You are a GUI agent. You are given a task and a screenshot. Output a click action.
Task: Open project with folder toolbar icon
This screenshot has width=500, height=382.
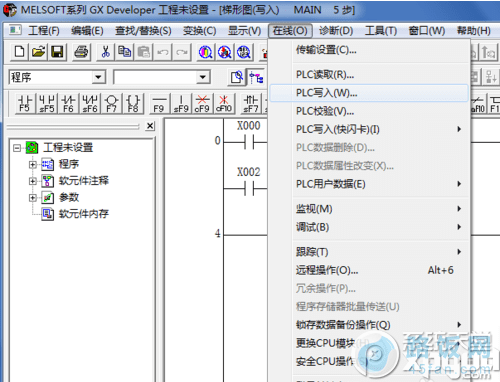[x=38, y=52]
